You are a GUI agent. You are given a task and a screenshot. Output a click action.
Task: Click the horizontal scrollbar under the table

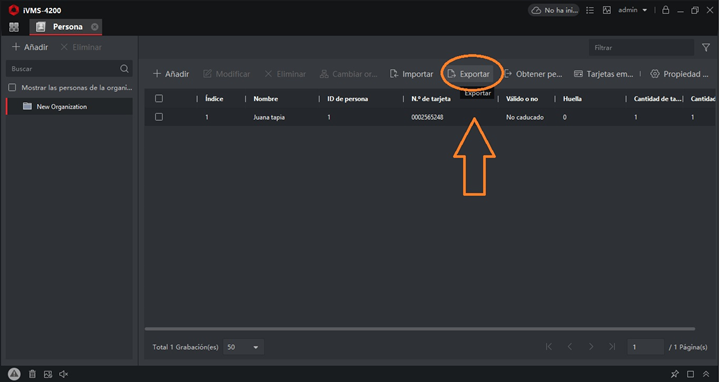[x=420, y=329]
